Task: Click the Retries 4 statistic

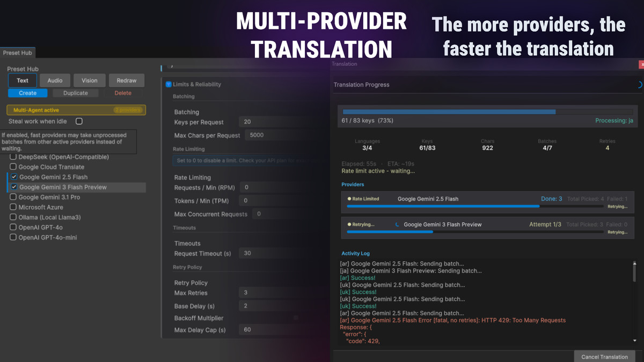Action: point(607,145)
